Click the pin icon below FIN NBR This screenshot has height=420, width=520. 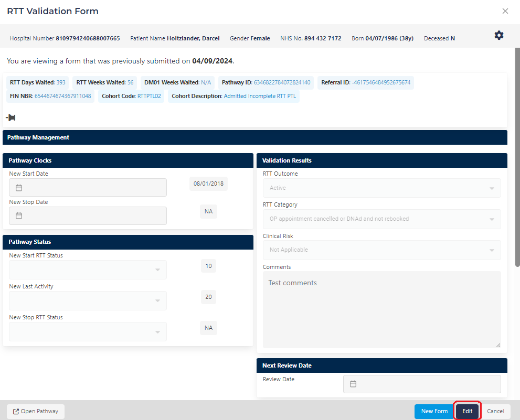(10, 117)
